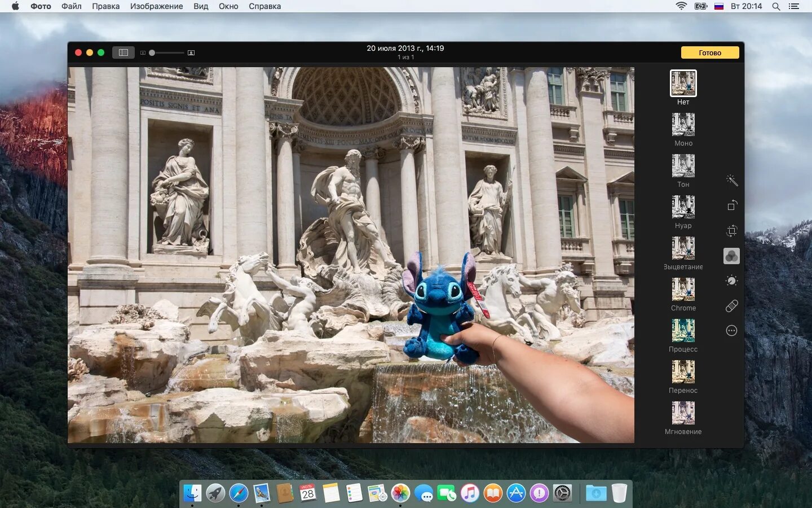
Task: Apply the Тон filter
Action: click(x=683, y=166)
